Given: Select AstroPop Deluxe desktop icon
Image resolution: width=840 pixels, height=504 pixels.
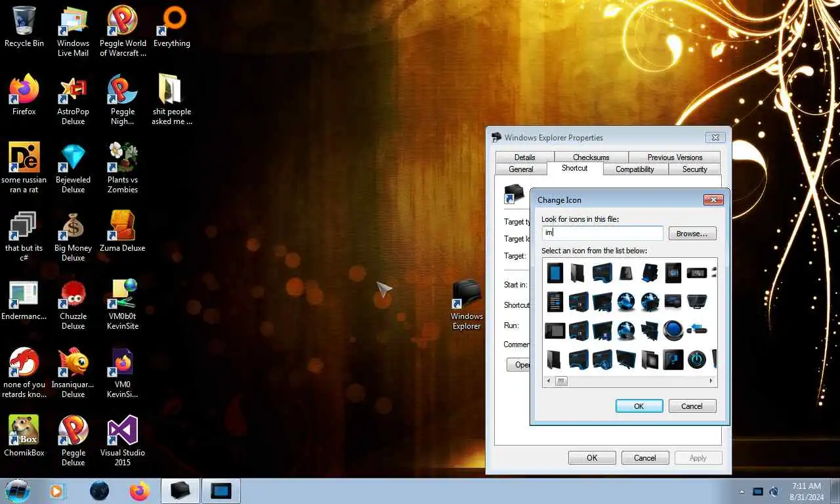Looking at the screenshot, I should coord(73,100).
